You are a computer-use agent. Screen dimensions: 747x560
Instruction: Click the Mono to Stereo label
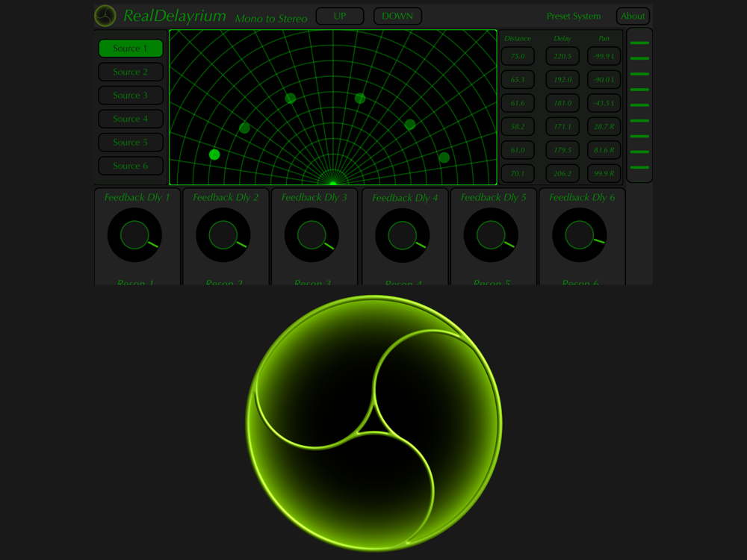point(271,19)
